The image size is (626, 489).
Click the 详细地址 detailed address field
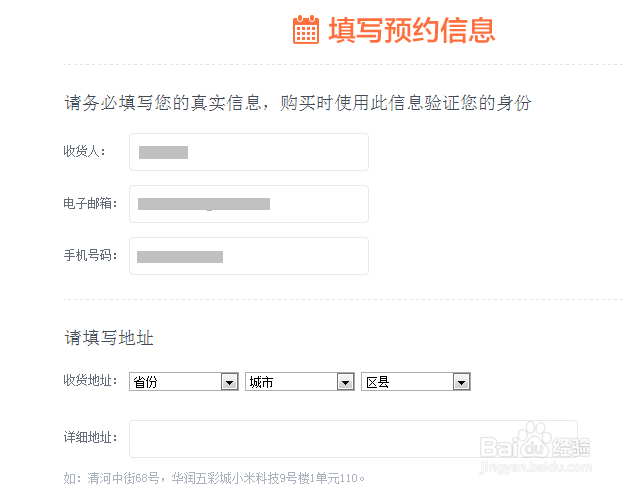(x=353, y=439)
